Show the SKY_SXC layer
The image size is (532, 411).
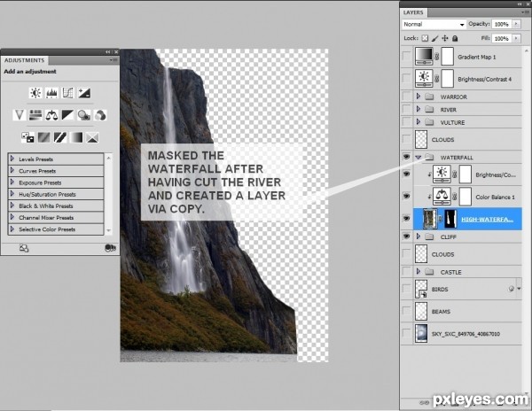tap(406, 333)
